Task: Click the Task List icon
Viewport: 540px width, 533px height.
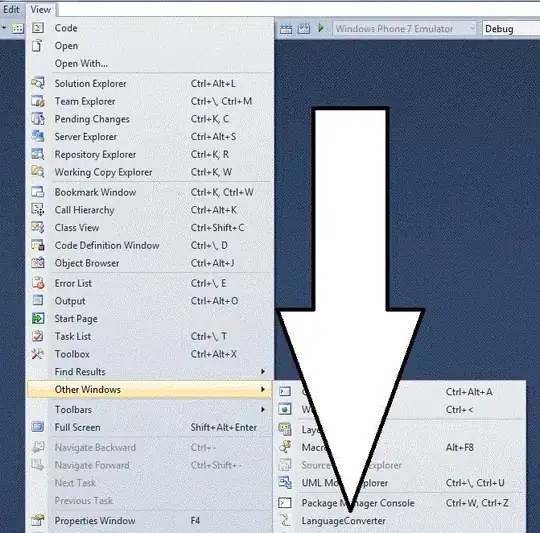Action: tap(38, 336)
